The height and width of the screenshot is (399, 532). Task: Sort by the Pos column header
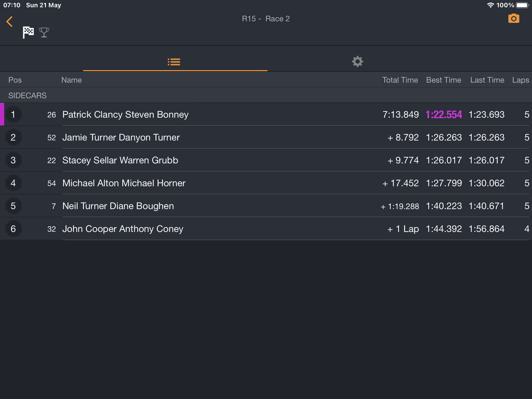pyautogui.click(x=15, y=80)
